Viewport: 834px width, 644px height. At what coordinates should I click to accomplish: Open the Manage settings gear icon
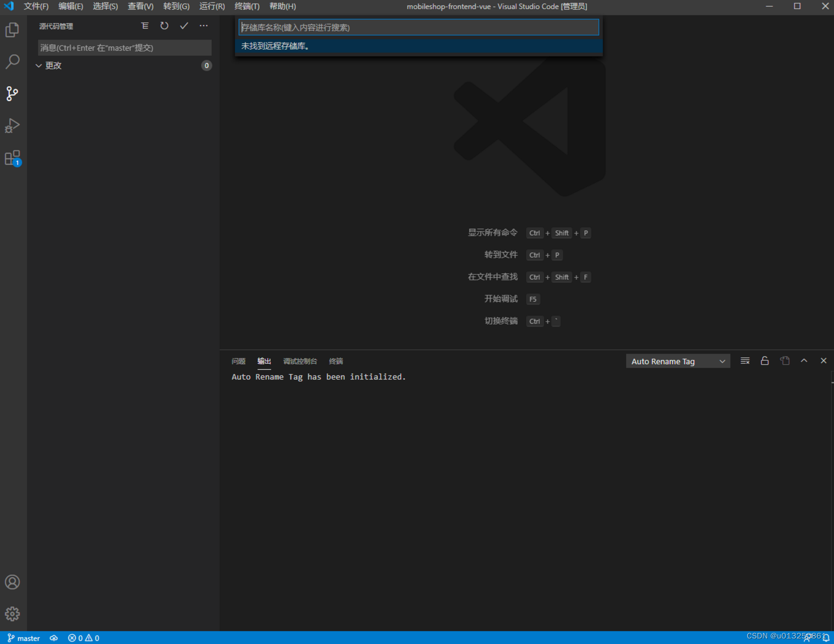[13, 613]
